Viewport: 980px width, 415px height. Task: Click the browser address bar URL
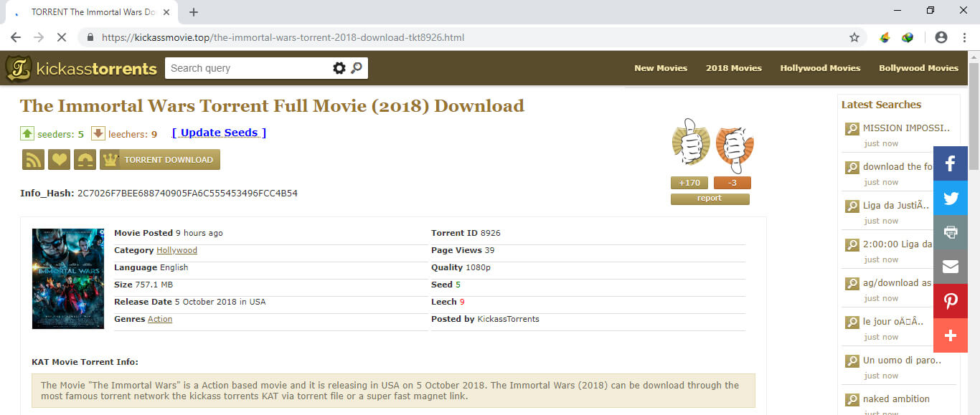283,37
